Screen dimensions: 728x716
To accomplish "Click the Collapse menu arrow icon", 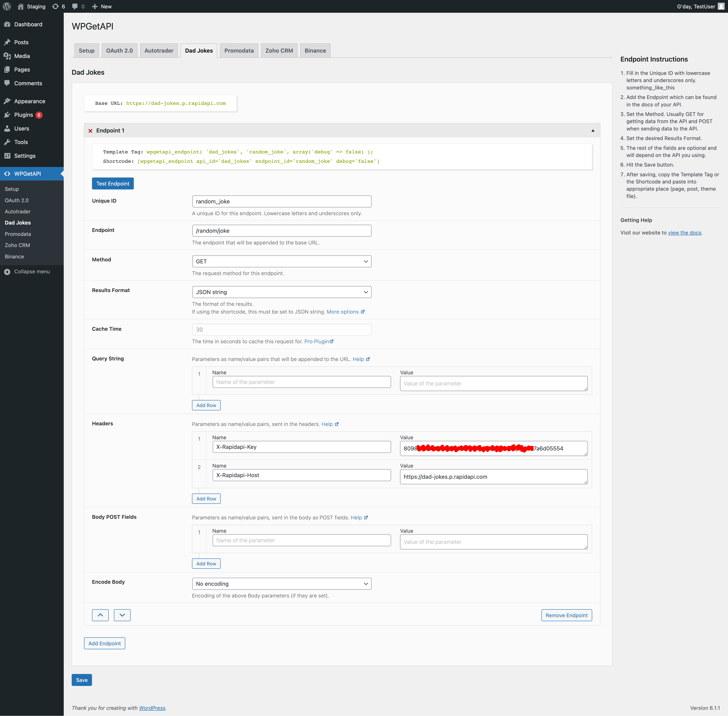I will click(x=7, y=272).
